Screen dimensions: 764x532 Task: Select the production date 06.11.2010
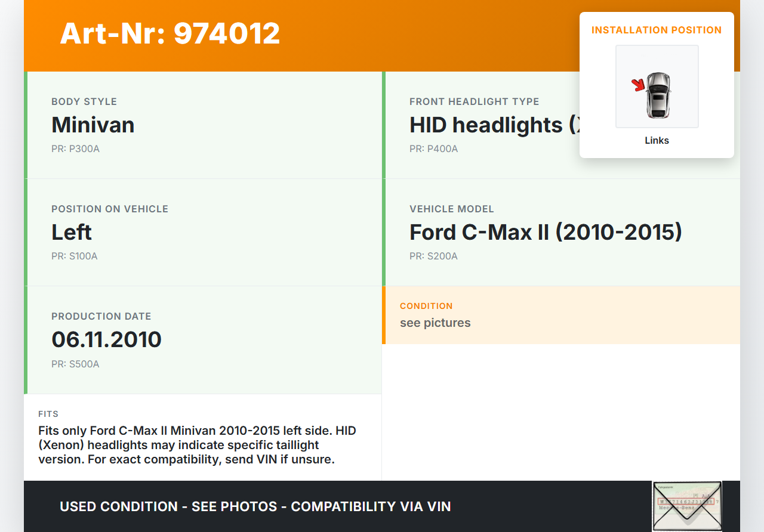point(106,340)
